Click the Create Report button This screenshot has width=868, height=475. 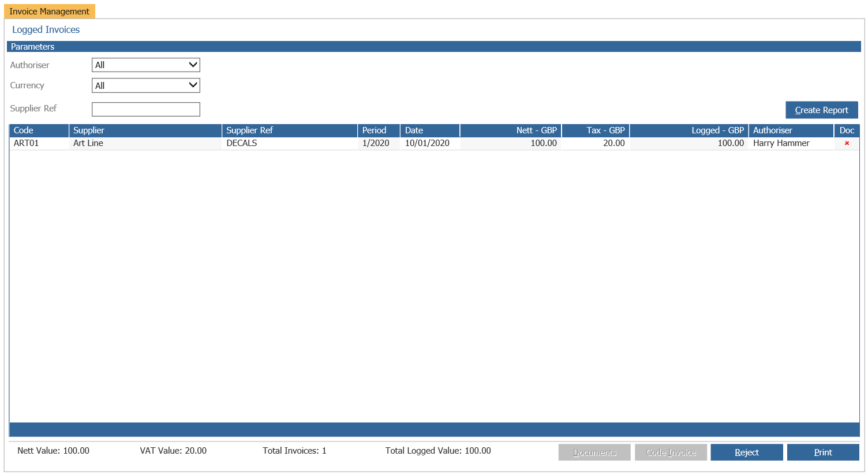[x=821, y=110]
